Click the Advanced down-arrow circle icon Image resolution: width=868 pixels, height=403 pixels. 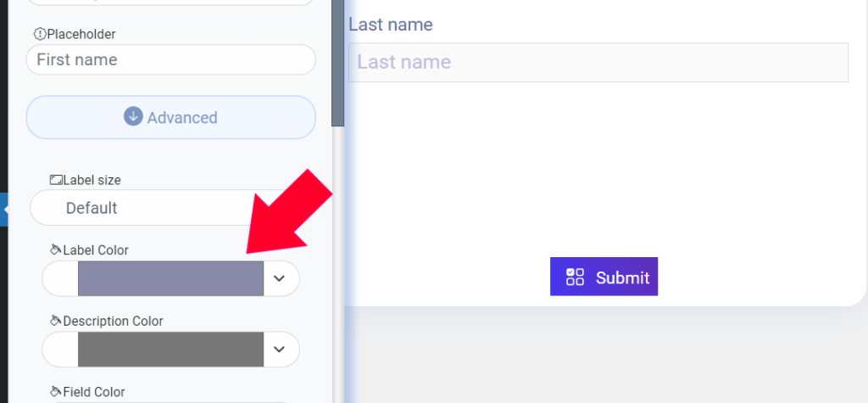133,117
